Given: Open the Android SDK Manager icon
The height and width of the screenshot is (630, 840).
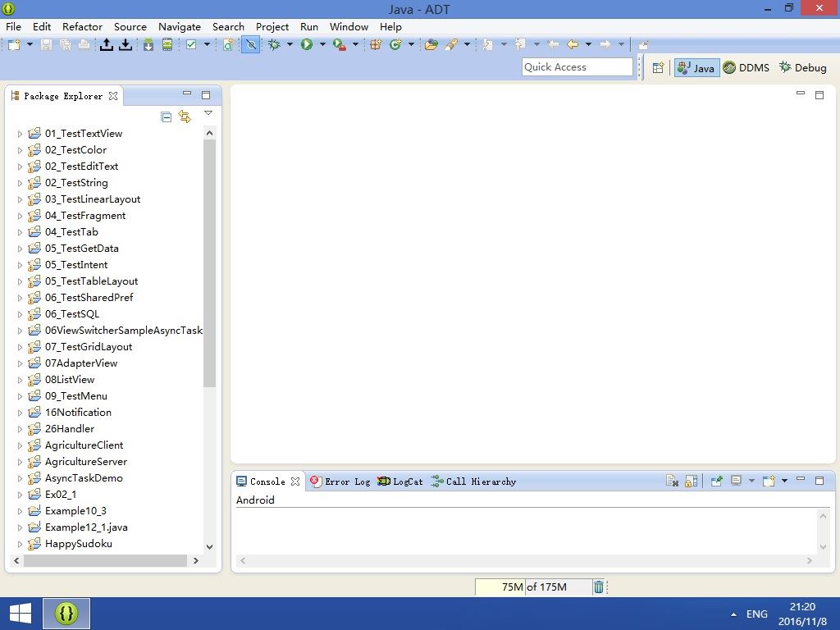Looking at the screenshot, I should coord(148,45).
